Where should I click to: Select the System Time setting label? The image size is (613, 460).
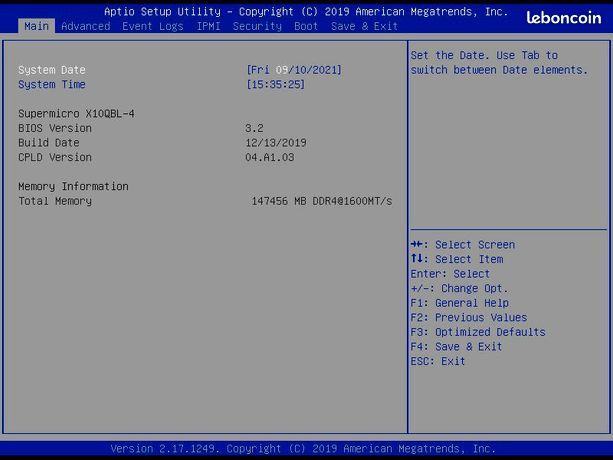[x=52, y=84]
